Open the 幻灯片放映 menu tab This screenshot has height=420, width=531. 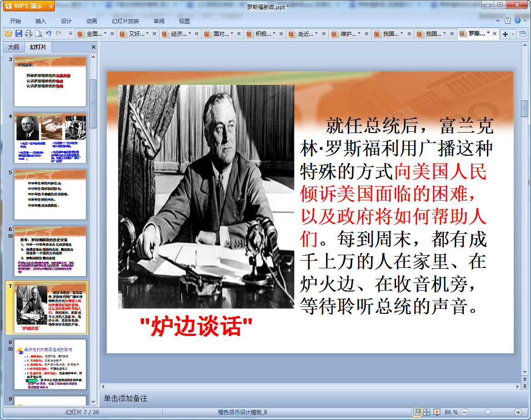pos(125,21)
